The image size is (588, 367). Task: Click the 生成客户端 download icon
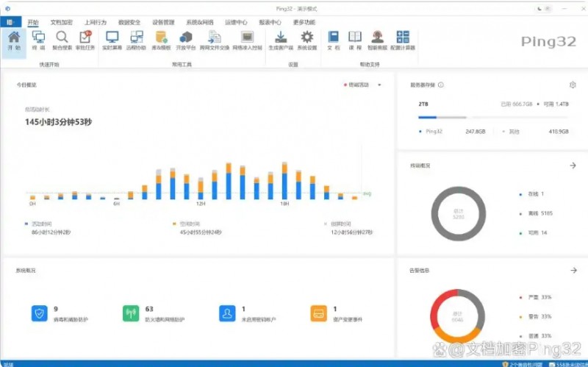click(280, 40)
